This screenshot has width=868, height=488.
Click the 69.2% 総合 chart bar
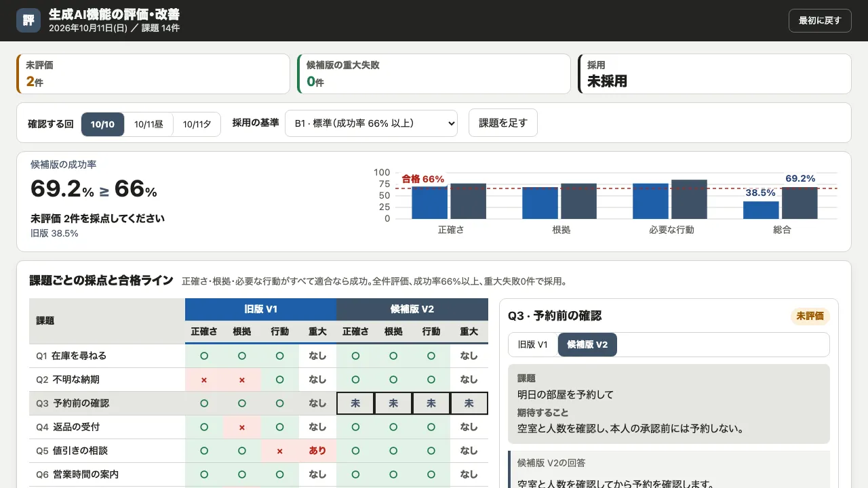tap(800, 203)
